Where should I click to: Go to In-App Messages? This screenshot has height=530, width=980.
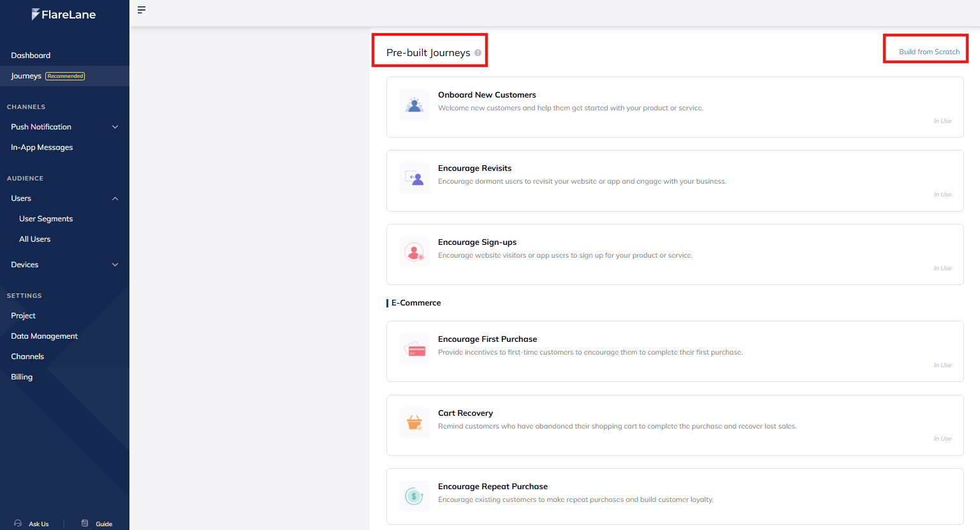42,147
